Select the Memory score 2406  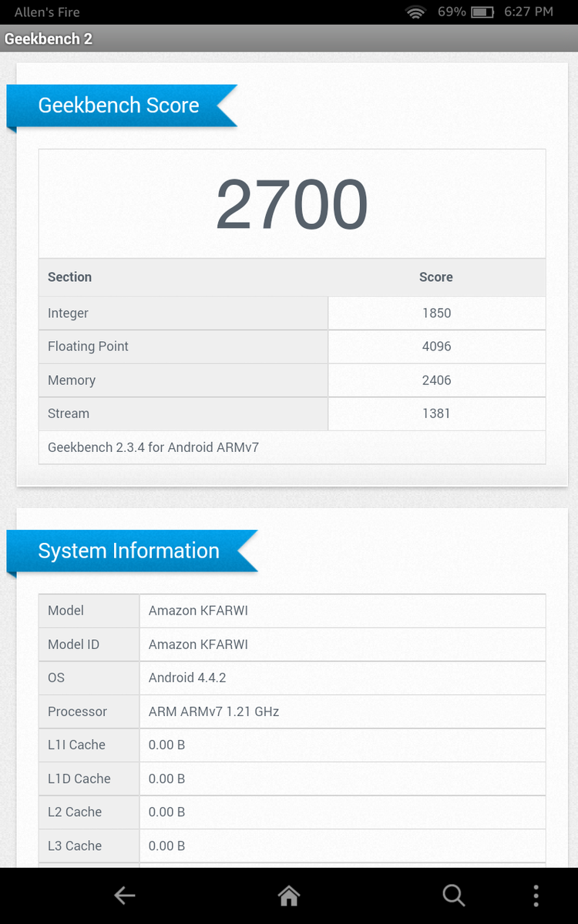(436, 380)
